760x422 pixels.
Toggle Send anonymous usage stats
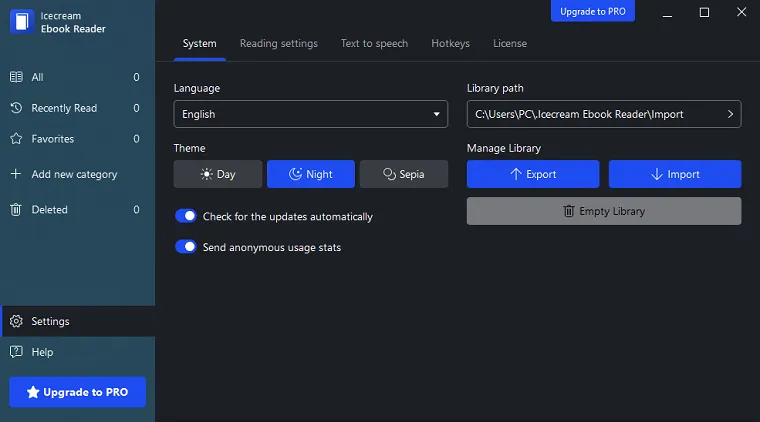pyautogui.click(x=186, y=247)
